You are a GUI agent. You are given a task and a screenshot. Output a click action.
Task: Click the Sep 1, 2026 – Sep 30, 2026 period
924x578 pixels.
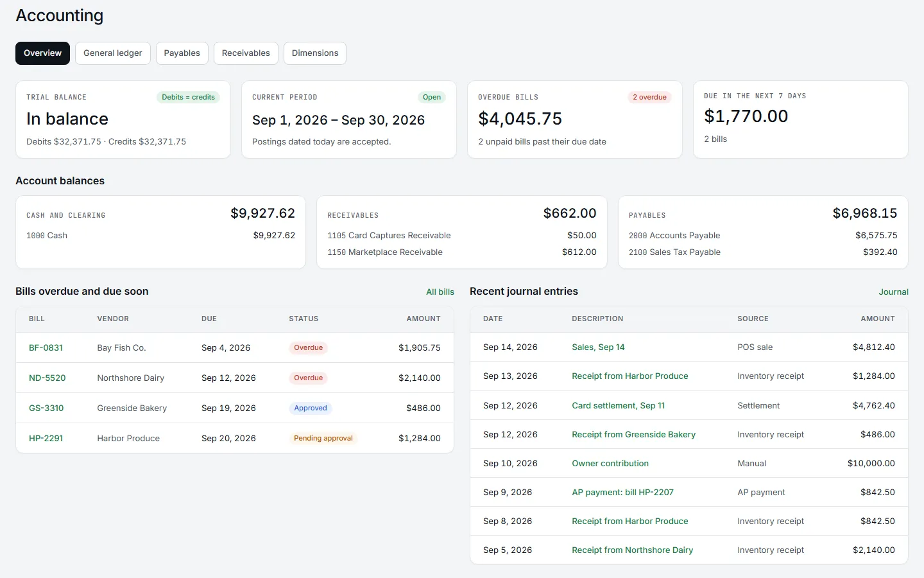tap(338, 120)
